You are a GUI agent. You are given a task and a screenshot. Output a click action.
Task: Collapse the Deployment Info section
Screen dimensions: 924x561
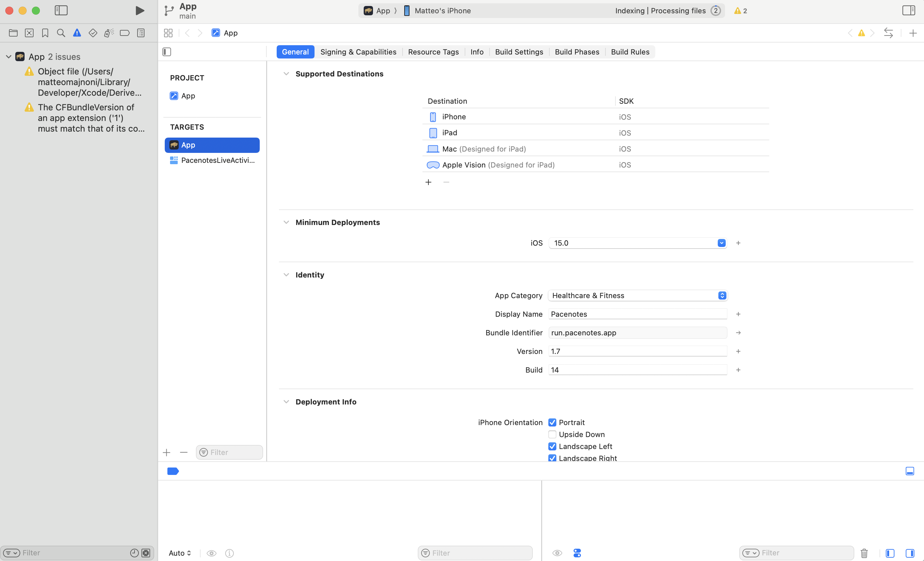(286, 402)
